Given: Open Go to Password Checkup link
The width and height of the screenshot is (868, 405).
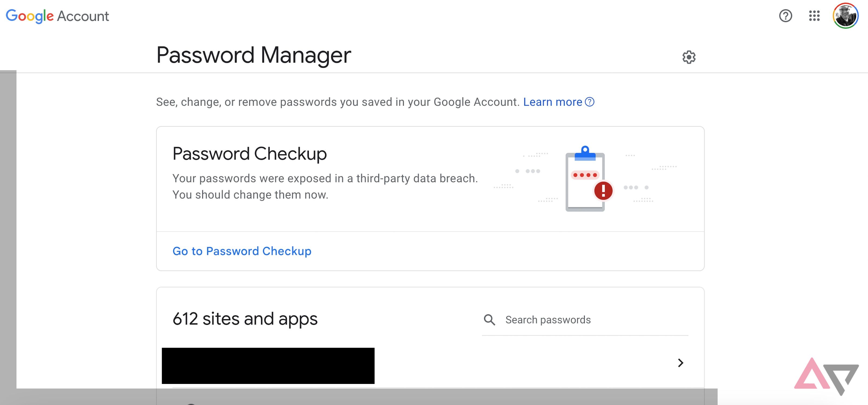Looking at the screenshot, I should 242,251.
